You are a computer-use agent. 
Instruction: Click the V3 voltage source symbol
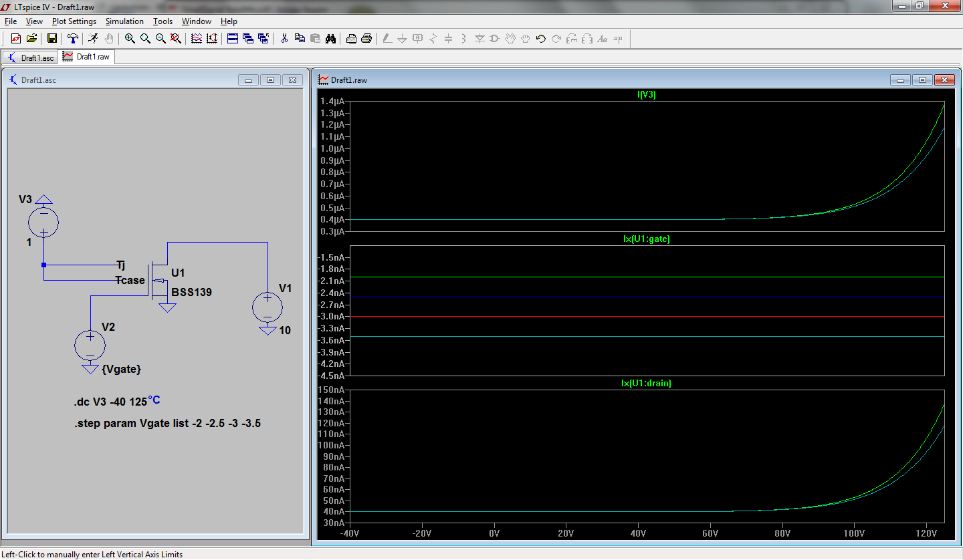tap(43, 223)
